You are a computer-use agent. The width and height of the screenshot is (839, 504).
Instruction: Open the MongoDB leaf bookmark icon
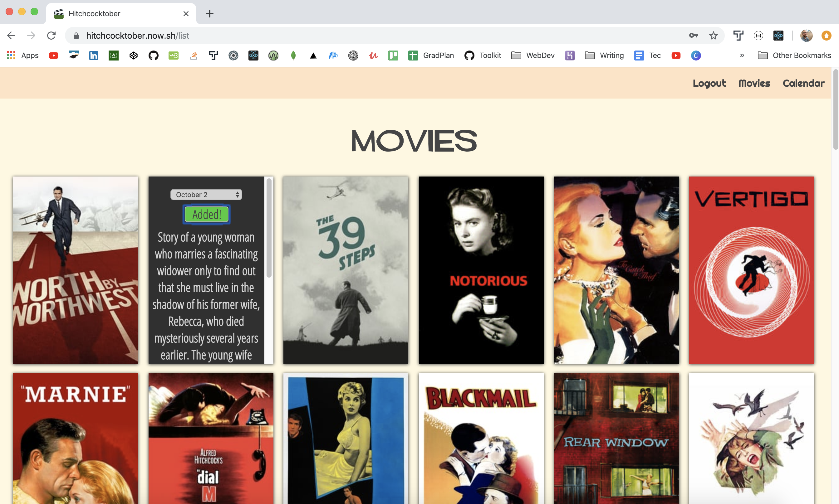[293, 55]
